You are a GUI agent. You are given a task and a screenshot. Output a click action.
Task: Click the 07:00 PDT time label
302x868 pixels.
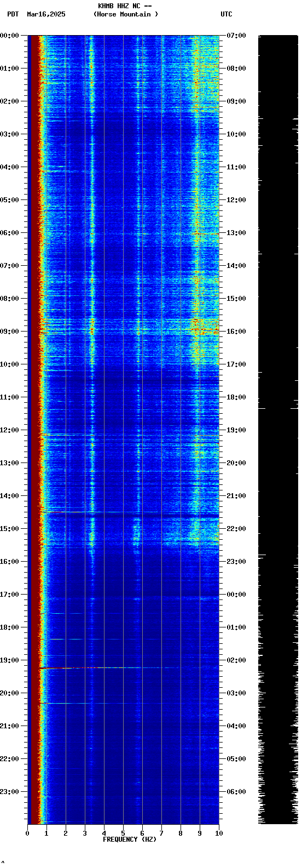pos(10,266)
